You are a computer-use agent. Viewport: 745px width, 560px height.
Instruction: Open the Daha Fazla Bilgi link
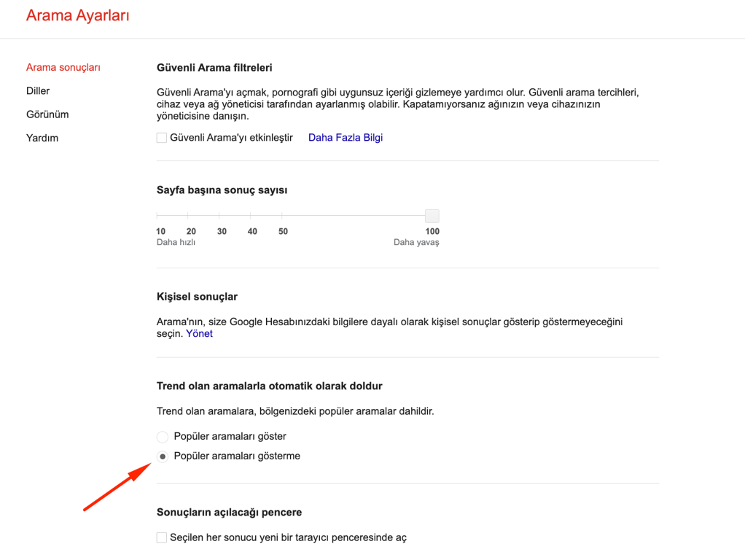[x=346, y=138]
